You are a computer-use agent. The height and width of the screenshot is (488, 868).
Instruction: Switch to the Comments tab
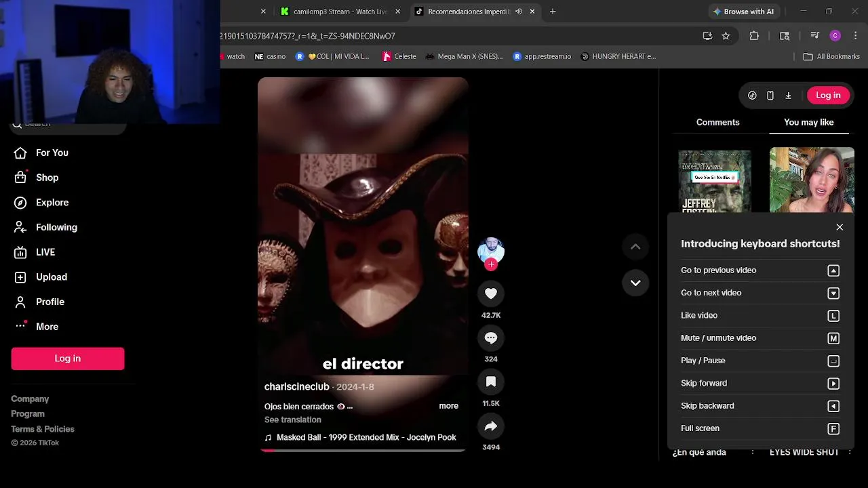717,122
